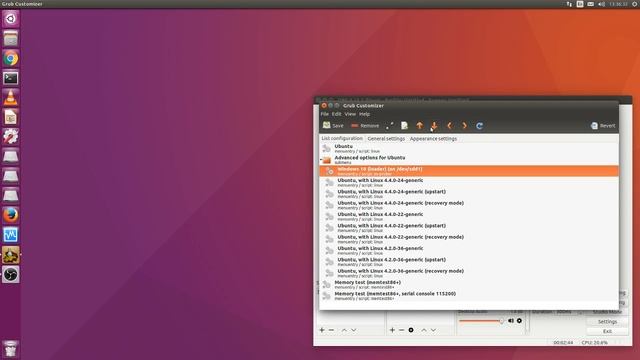Adjust the Desktop Audio volume slider in OBS
The image size is (640, 360).
pyautogui.click(x=481, y=321)
